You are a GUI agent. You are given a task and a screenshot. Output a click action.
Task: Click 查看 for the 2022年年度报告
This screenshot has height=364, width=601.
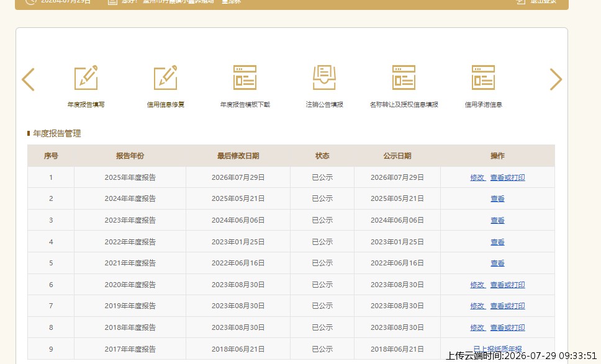[x=497, y=242]
